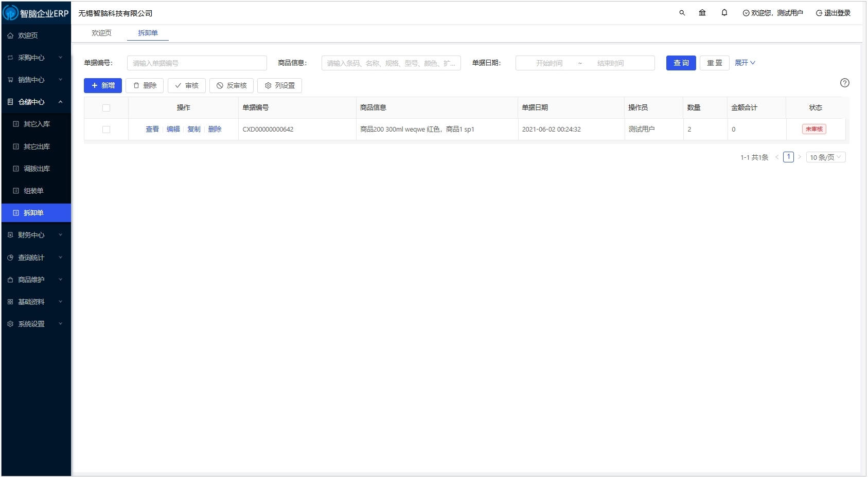Check the checkbox for order CXD00000000642
Viewport: 868px width, 477px height.
pyautogui.click(x=107, y=130)
